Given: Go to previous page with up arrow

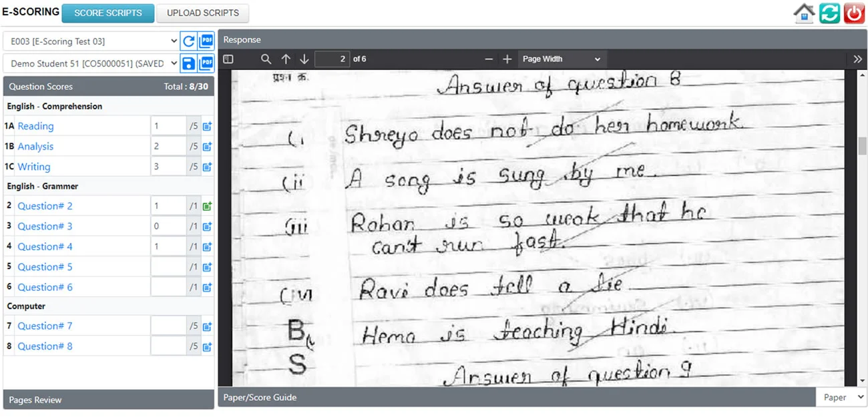Looking at the screenshot, I should [x=286, y=59].
